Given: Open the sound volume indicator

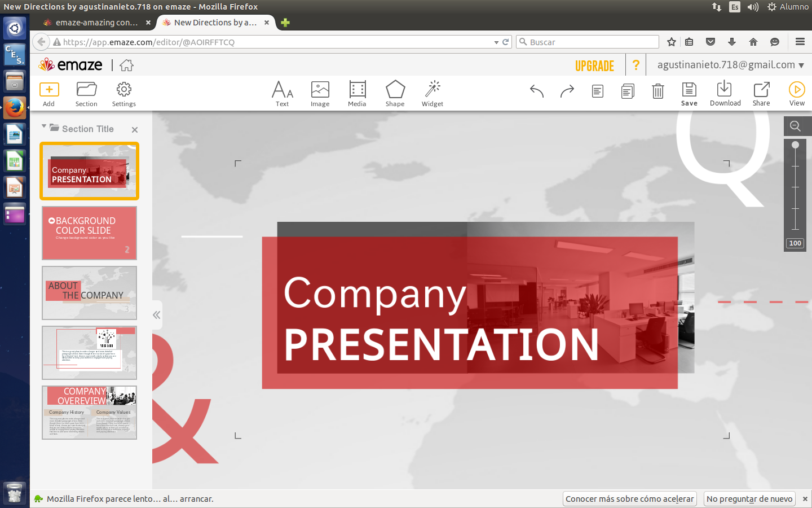Looking at the screenshot, I should pos(753,7).
